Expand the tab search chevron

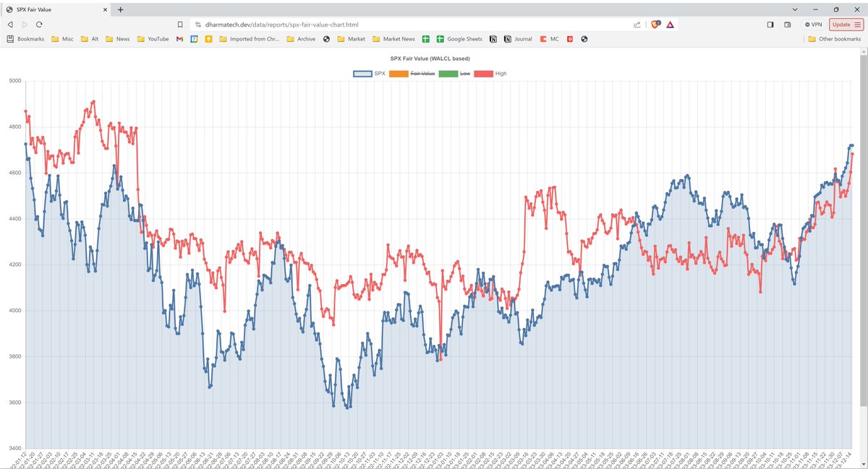pos(795,9)
